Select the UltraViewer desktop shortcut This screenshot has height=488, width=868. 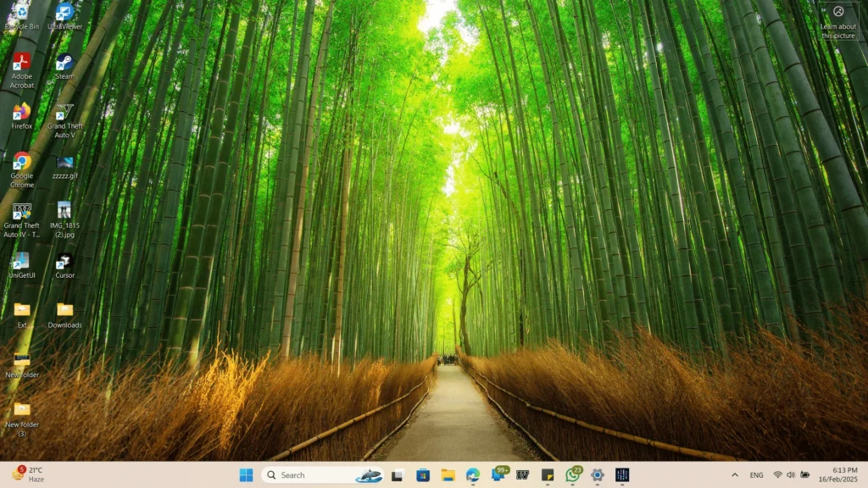64,17
